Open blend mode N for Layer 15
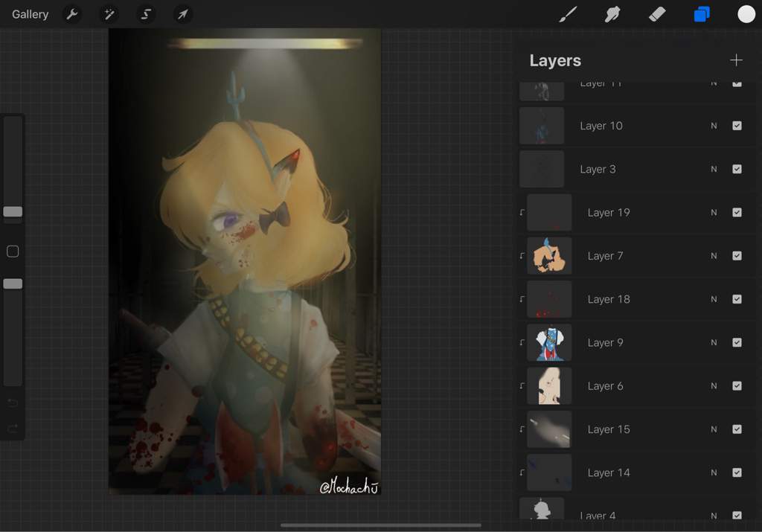The width and height of the screenshot is (762, 532). pyautogui.click(x=714, y=429)
